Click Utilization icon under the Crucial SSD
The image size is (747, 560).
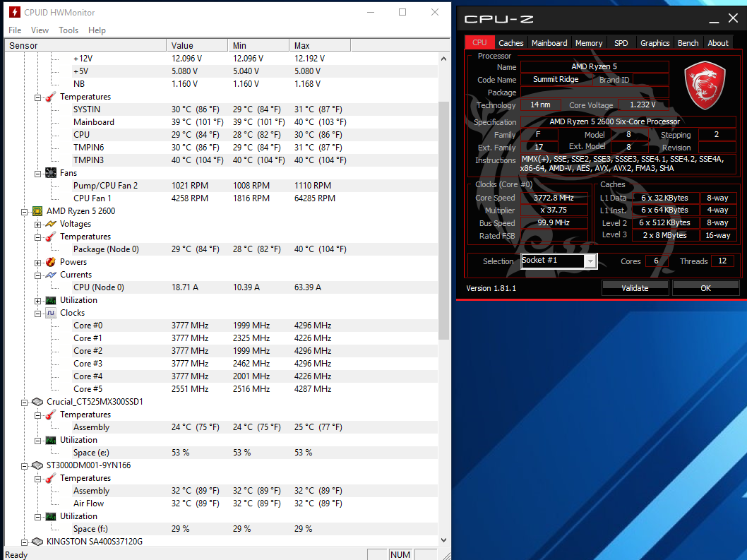(51, 440)
